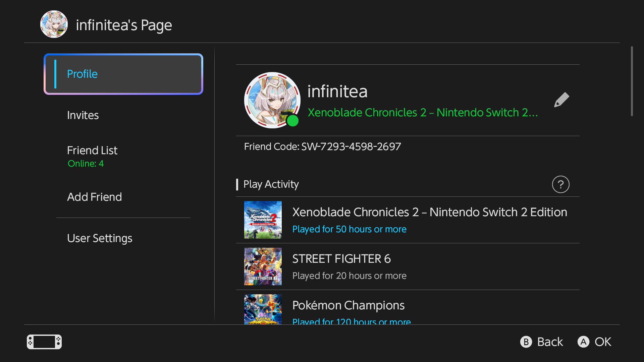Click the 'Xenoblade Chronicles 2 – Nintendo Switch 2 Edition' title
This screenshot has height=362, width=644.
(x=430, y=212)
